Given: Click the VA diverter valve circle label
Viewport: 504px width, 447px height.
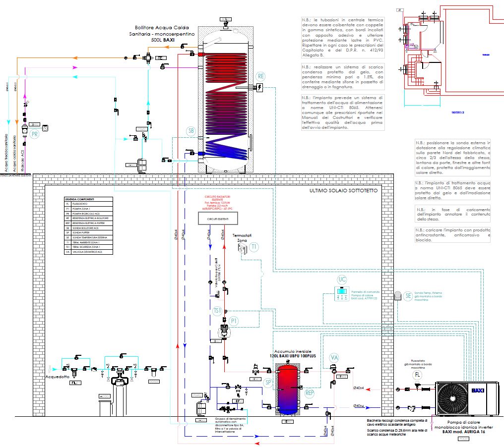Looking at the screenshot, I should 334,357.
